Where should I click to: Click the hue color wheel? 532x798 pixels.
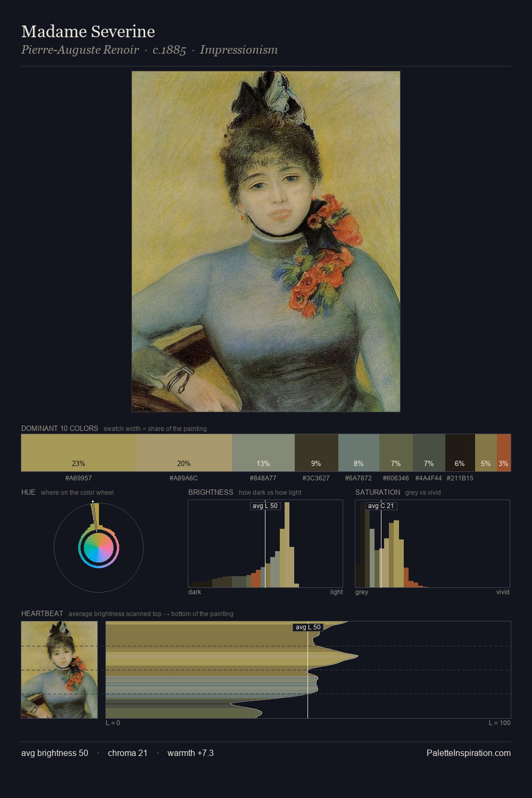coord(98,547)
